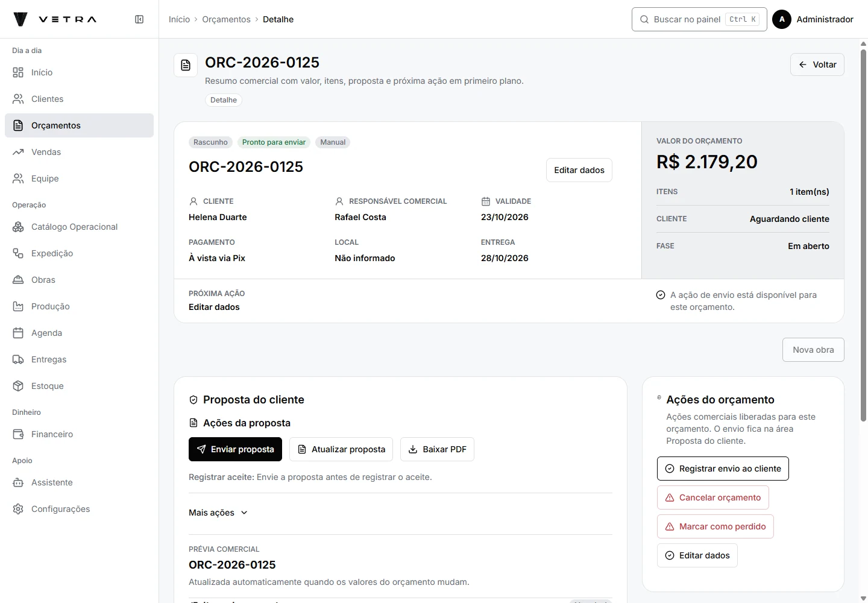Focus the Buscar no painel search field
868x603 pixels.
click(x=699, y=19)
